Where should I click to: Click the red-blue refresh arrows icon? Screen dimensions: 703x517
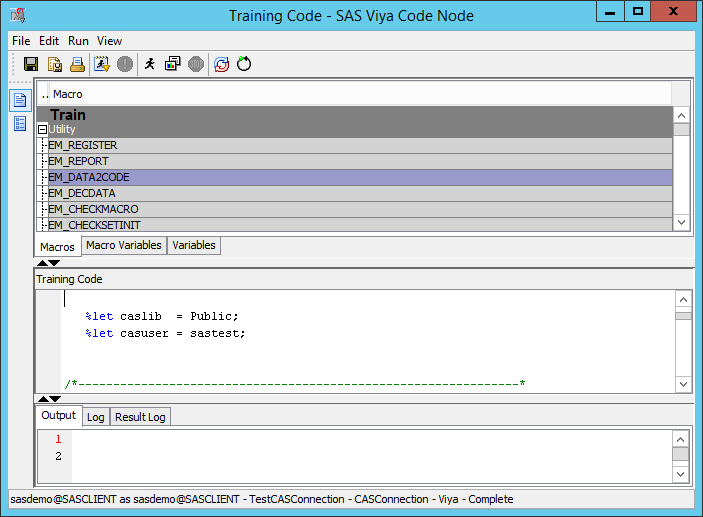pyautogui.click(x=221, y=64)
